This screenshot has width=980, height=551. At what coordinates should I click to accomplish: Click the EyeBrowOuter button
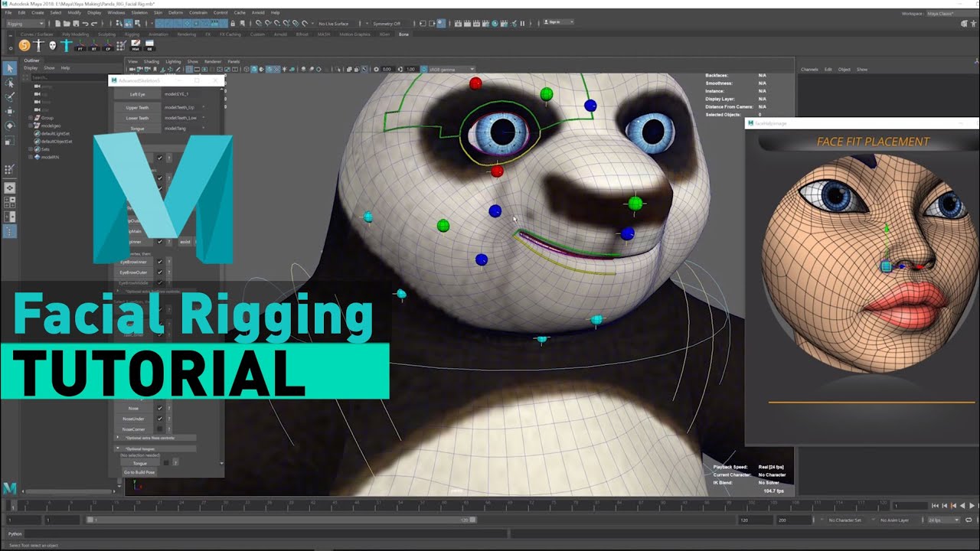(x=133, y=272)
